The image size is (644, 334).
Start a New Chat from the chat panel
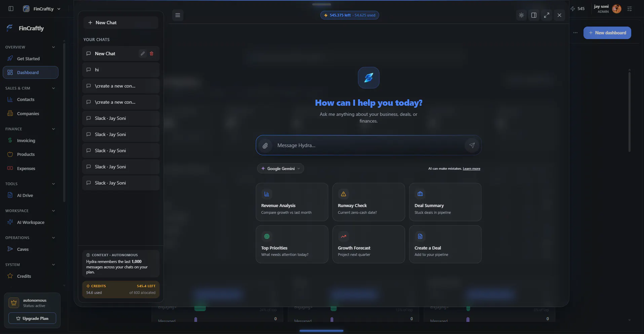tap(121, 23)
